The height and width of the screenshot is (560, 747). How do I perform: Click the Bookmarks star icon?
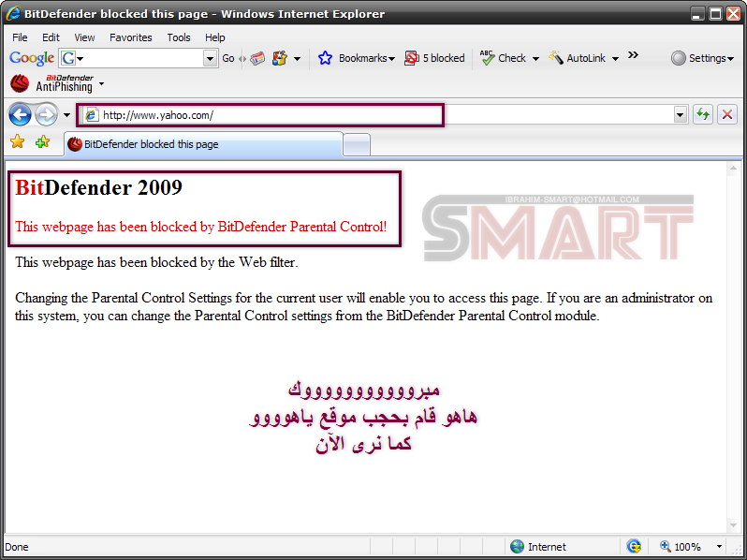coord(325,58)
